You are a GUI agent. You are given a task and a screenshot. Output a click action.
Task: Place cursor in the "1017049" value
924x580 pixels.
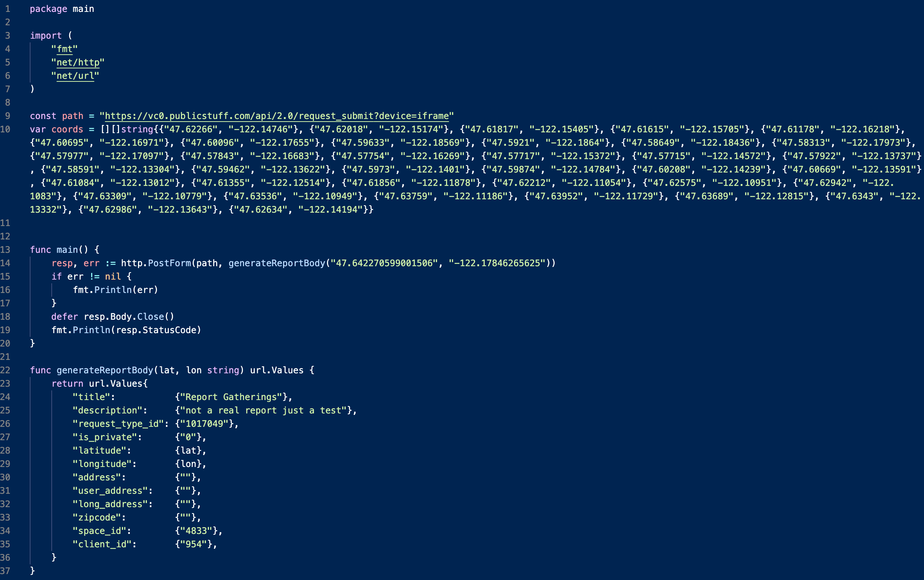204,424
